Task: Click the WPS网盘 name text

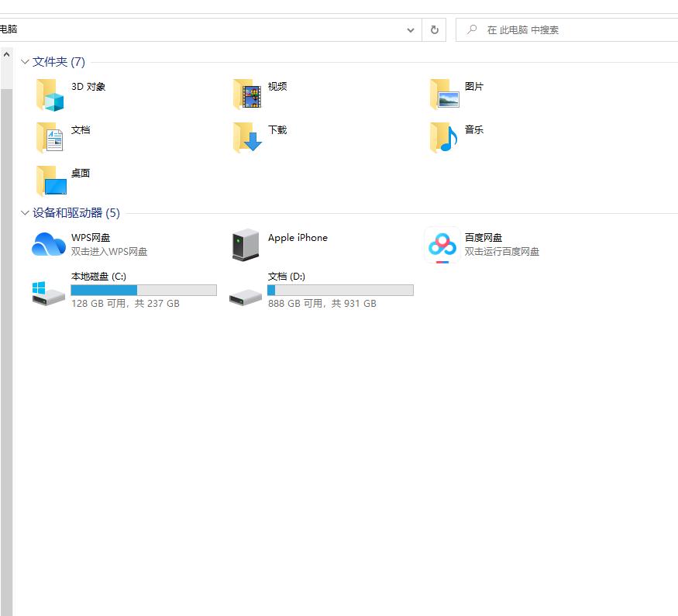Action: coord(91,238)
